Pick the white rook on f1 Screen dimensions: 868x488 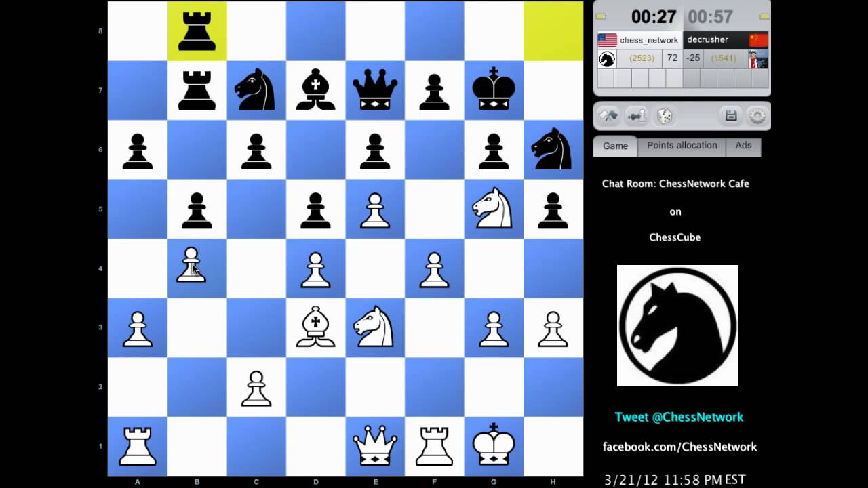pos(434,446)
